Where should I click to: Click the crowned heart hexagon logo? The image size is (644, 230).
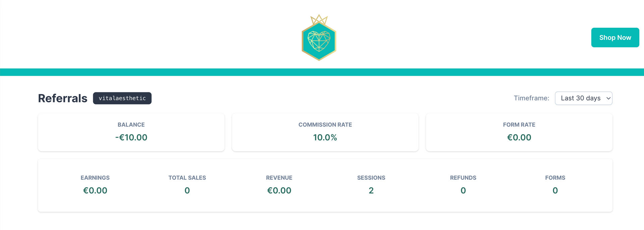coord(319,38)
